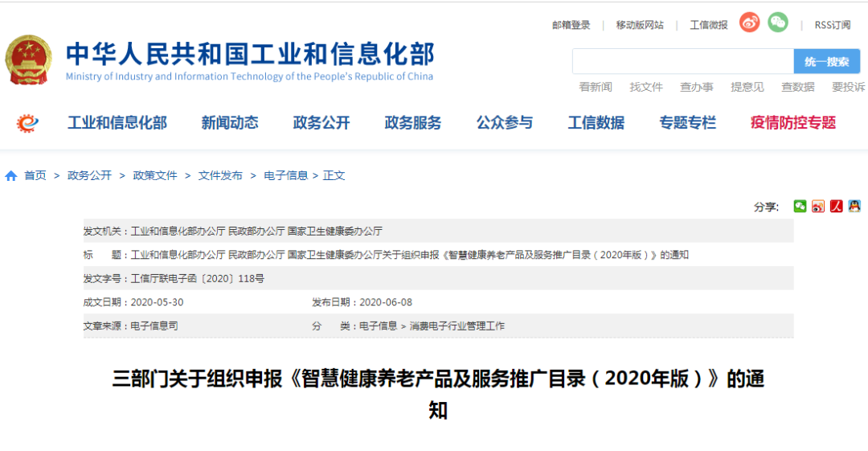
Task: Click 电子信息 in breadcrumb
Action: click(x=285, y=175)
